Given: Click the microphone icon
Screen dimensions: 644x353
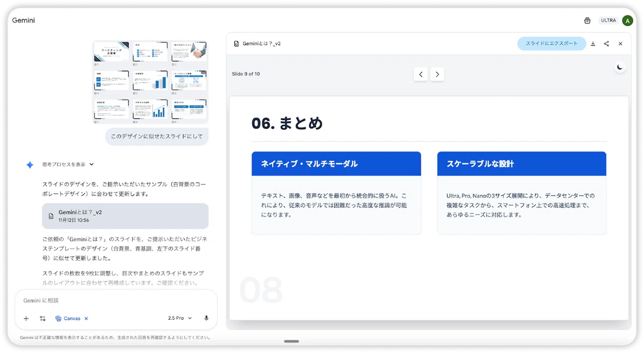Looking at the screenshot, I should 206,318.
